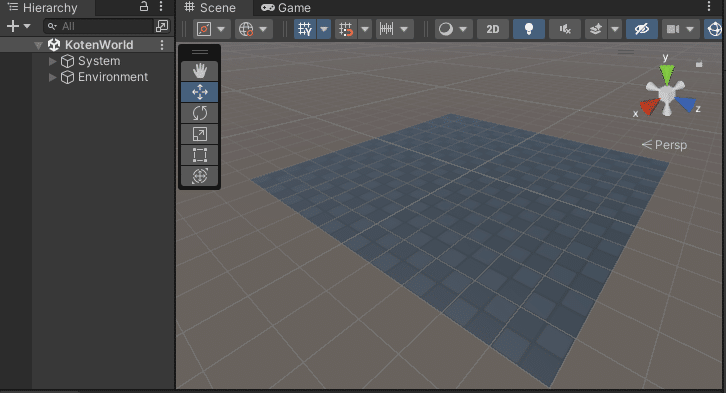This screenshot has height=393, width=726.
Task: Select the System object row
Action: pyautogui.click(x=87, y=61)
